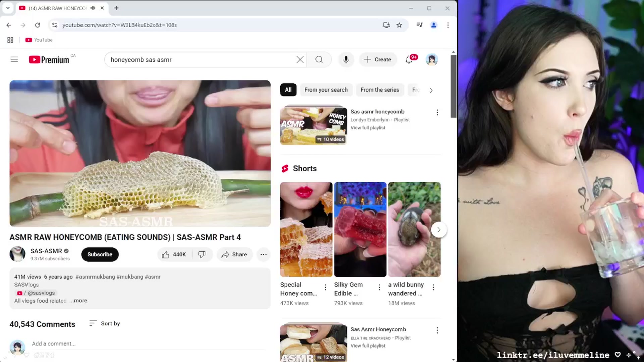Open the apps grid in bookmarks bar
Screen dimensions: 644x362
pos(10,40)
